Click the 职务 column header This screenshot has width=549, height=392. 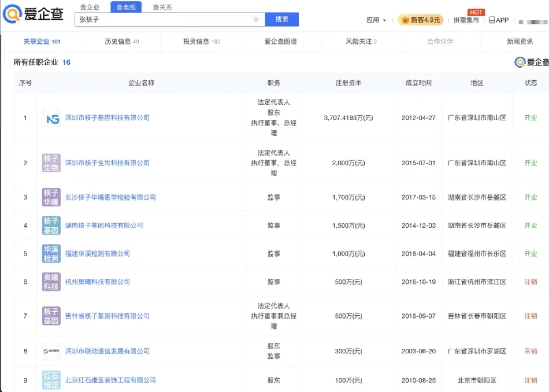point(274,83)
